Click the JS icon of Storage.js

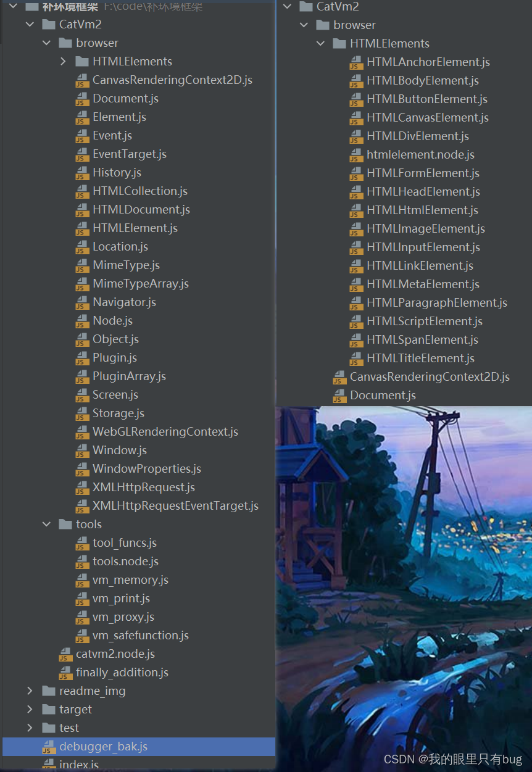82,414
